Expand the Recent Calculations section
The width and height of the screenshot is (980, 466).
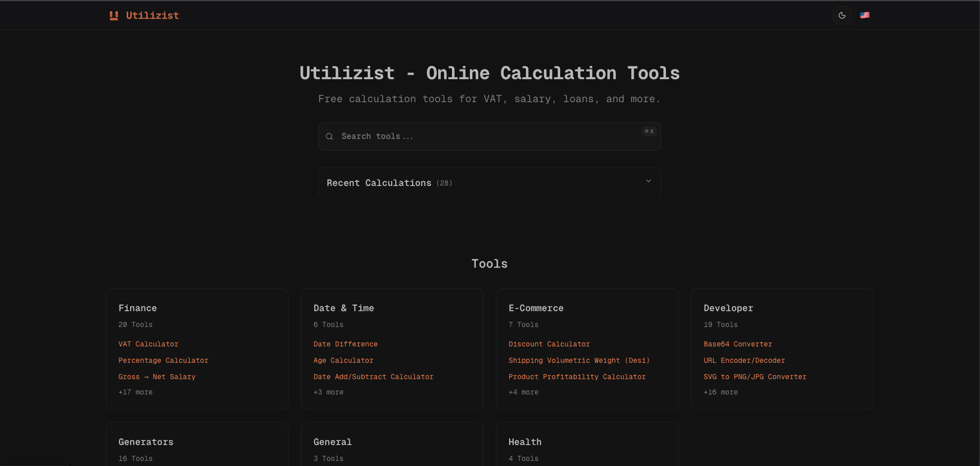648,181
